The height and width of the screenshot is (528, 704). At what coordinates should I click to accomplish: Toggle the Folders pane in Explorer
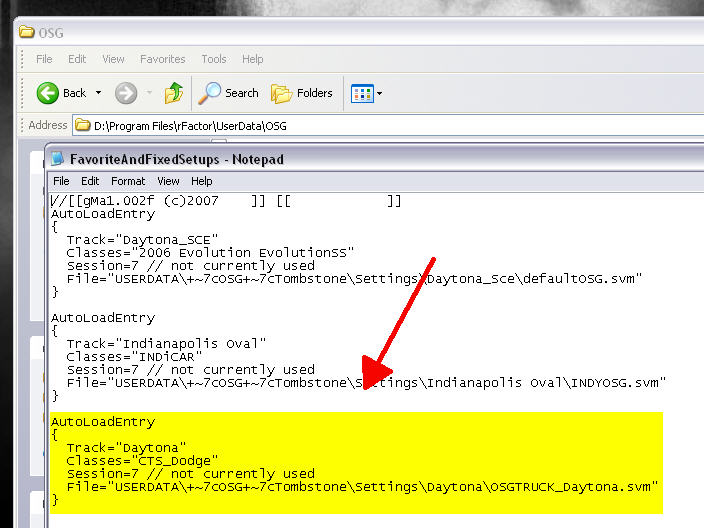pyautogui.click(x=302, y=93)
